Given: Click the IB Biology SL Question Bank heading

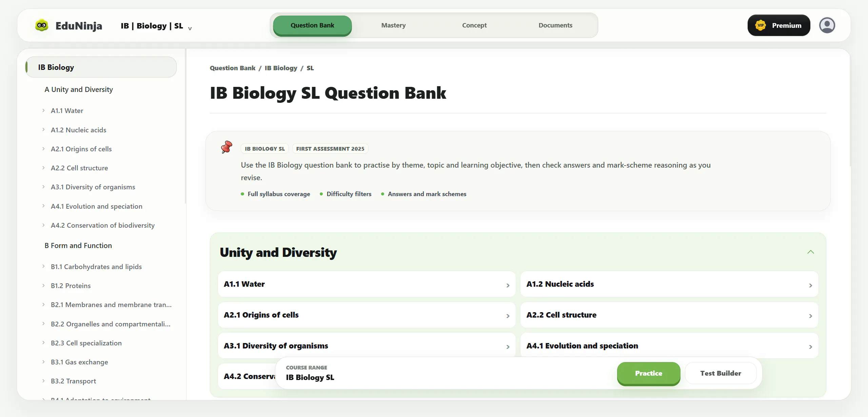Looking at the screenshot, I should pyautogui.click(x=328, y=93).
